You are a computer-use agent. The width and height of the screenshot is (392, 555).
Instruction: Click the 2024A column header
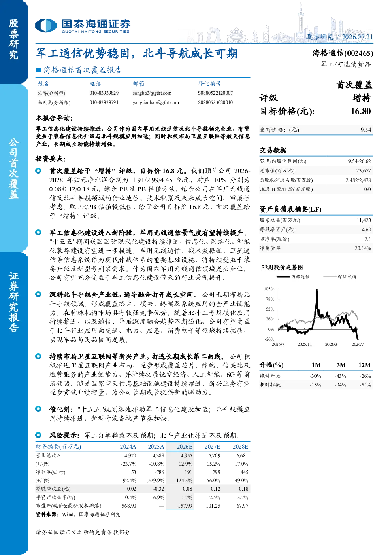click(x=128, y=447)
